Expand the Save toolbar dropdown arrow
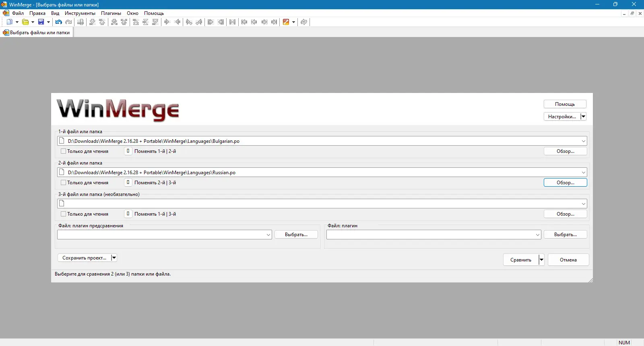Image resolution: width=644 pixels, height=346 pixels. coord(48,22)
